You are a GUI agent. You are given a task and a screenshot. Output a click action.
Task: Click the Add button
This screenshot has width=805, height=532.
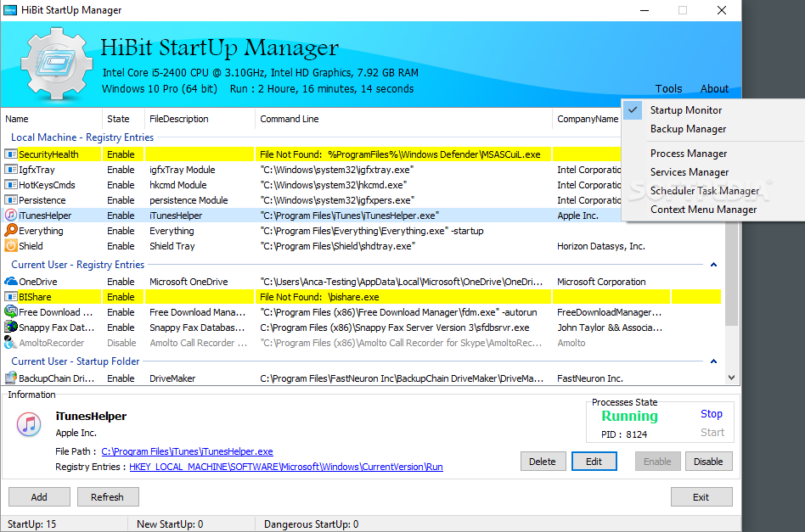(x=39, y=496)
